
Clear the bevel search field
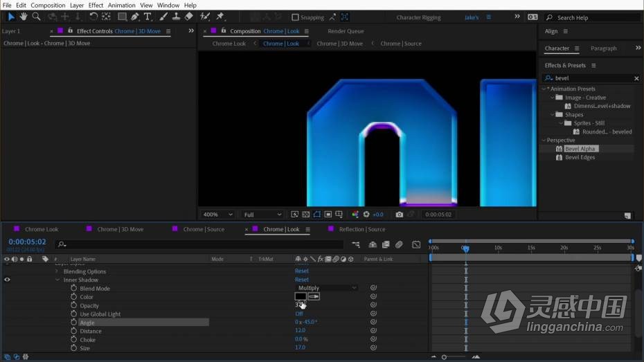point(636,78)
